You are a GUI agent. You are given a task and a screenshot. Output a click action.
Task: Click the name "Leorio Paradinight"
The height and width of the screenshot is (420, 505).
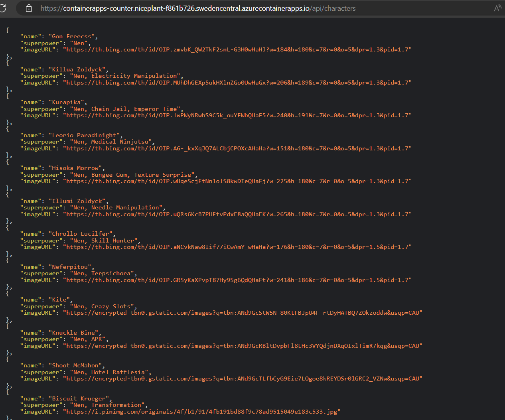(84, 135)
